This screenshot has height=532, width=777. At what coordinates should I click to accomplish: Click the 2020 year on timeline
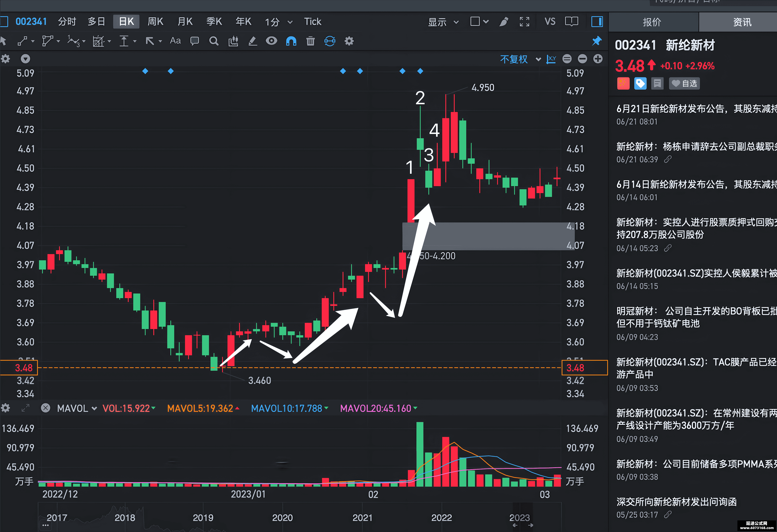pyautogui.click(x=282, y=518)
